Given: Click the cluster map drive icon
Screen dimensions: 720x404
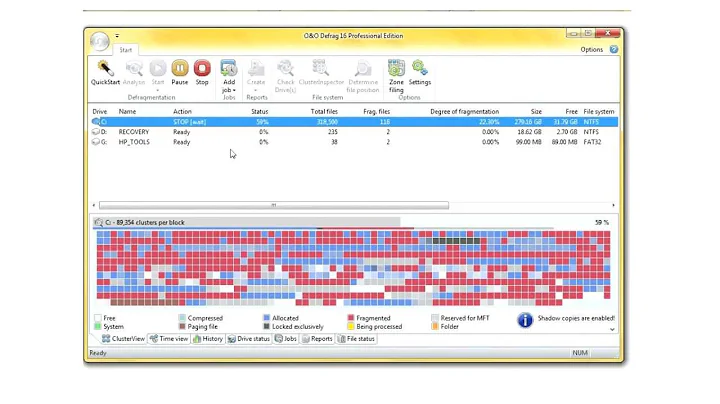Looking at the screenshot, I should [x=98, y=222].
